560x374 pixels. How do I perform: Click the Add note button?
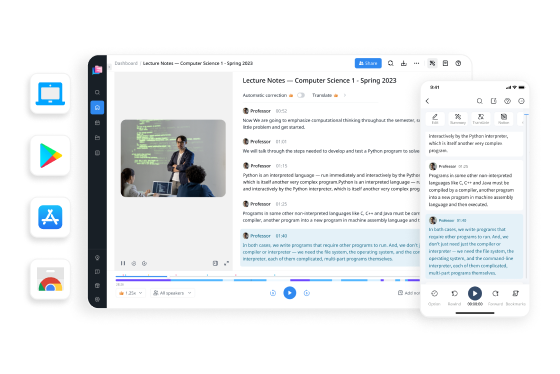click(x=409, y=293)
